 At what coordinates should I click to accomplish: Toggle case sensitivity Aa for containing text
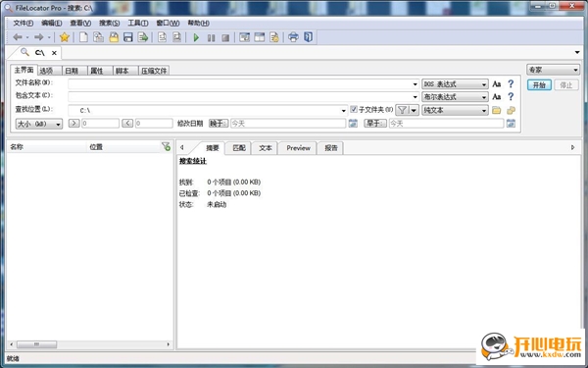[x=497, y=97]
